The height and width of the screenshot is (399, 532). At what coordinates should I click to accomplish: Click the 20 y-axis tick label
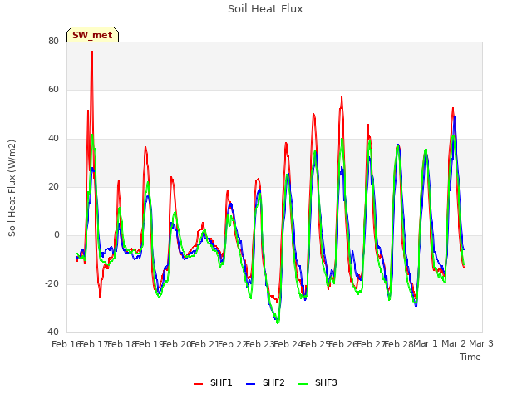pyautogui.click(x=53, y=186)
